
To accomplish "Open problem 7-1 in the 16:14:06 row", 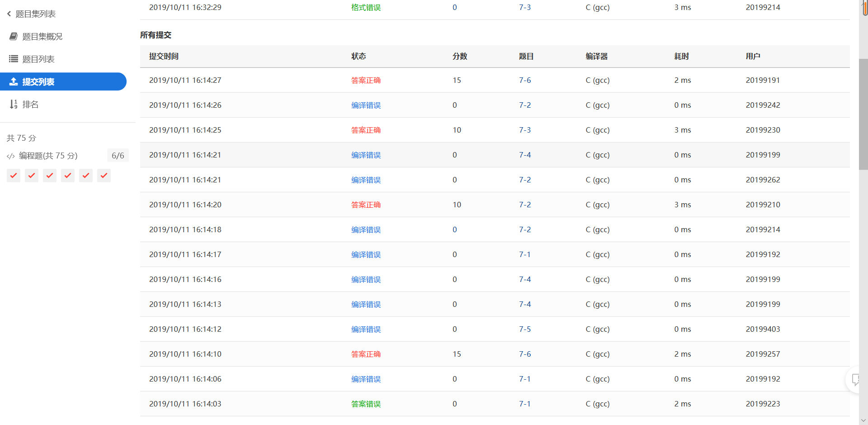I will tap(525, 379).
